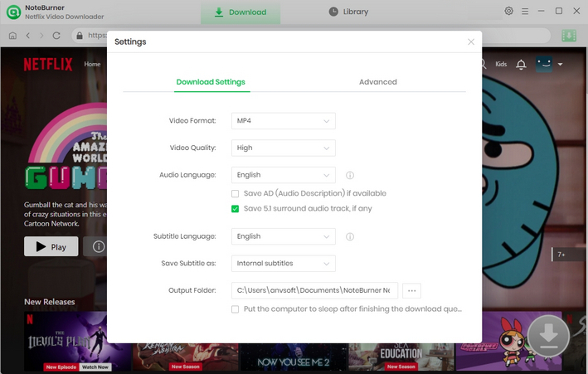The width and height of the screenshot is (588, 374).
Task: Minimize the NoteBurner window
Action: point(541,12)
